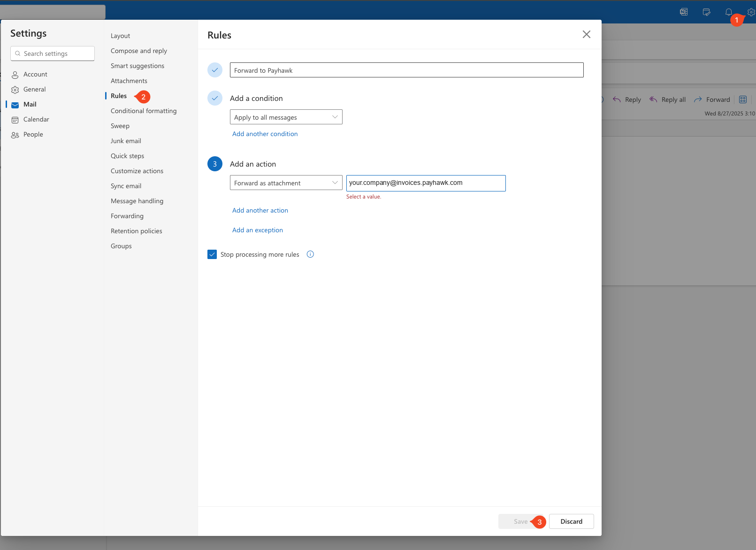Open Message handling settings

click(137, 201)
